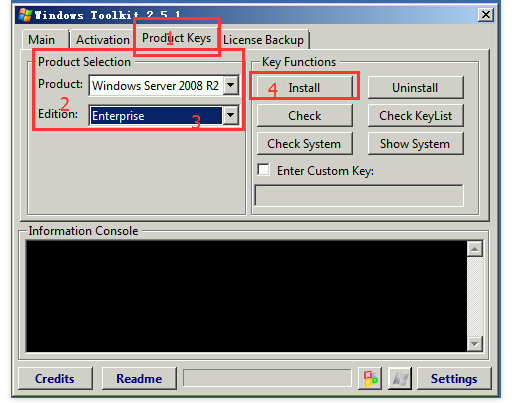This screenshot has width=515, height=403.
Task: Click the custom key text field
Action: click(x=359, y=195)
